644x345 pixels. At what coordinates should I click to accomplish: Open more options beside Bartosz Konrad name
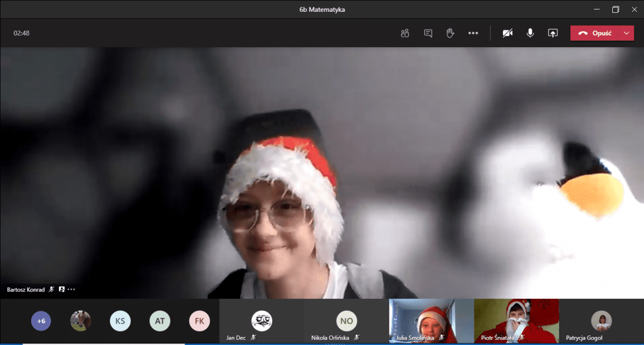point(71,289)
